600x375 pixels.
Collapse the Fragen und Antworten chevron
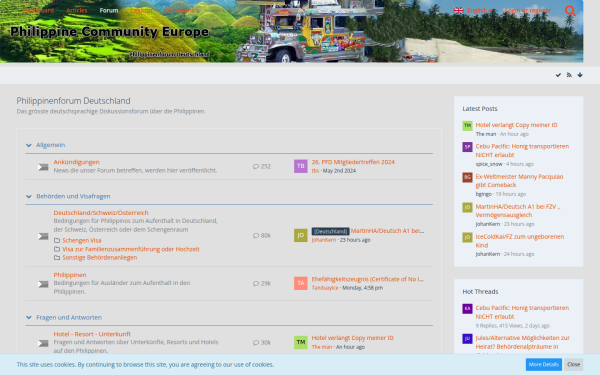coord(29,318)
